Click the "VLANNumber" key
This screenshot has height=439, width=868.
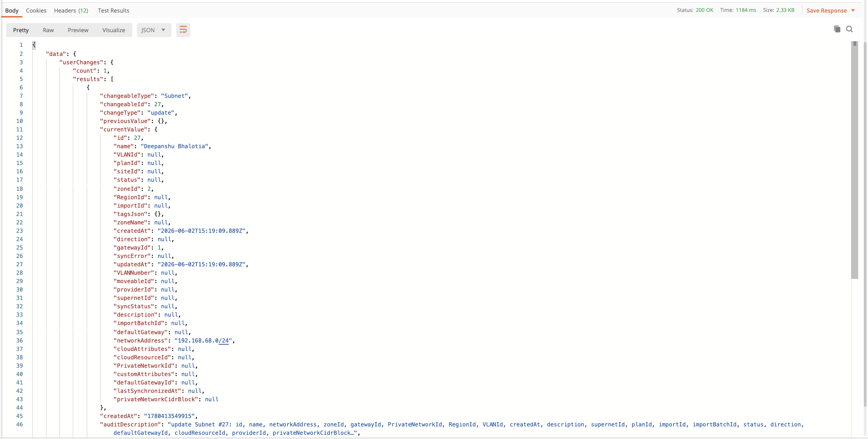[134, 273]
